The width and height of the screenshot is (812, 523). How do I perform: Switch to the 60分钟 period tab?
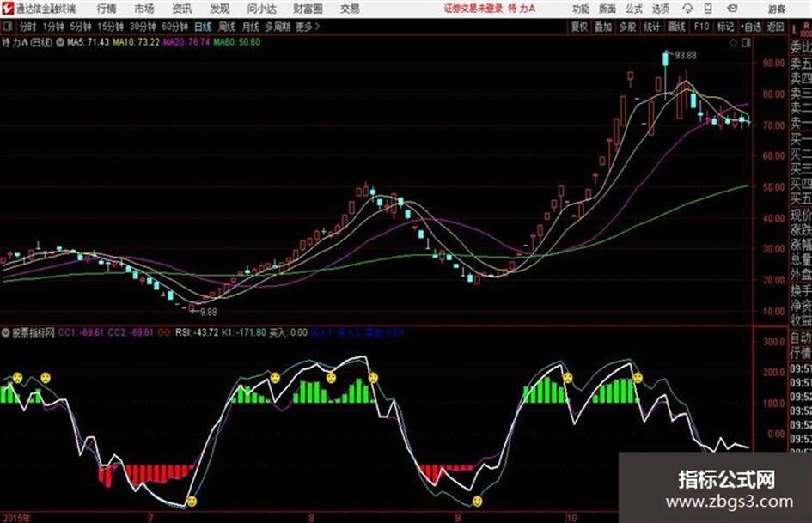(x=174, y=27)
